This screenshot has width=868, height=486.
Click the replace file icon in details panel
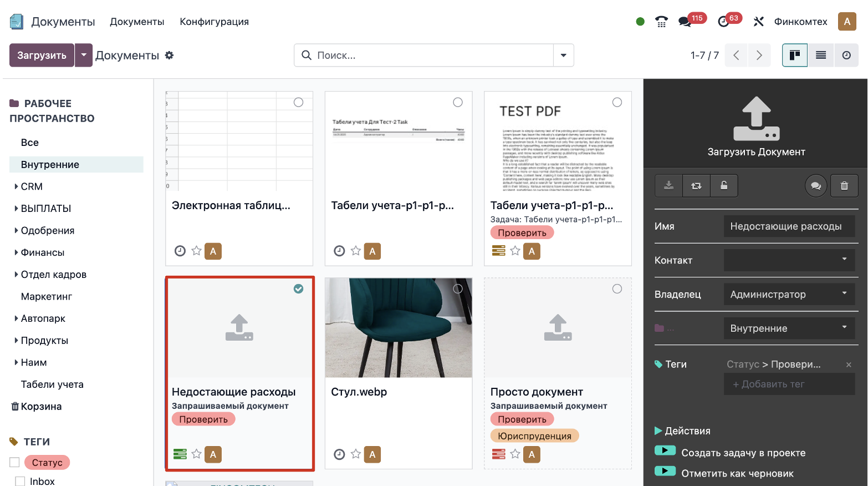pos(696,186)
